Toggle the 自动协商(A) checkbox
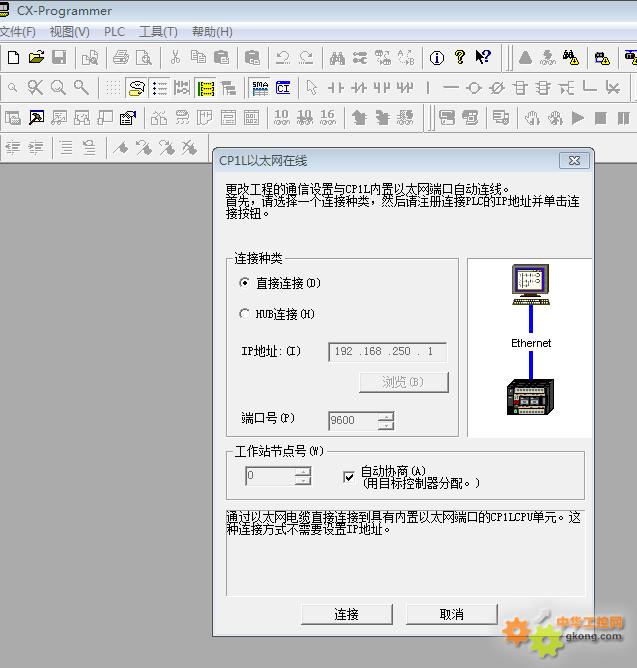Screen dimensions: 637x668 pos(349,477)
